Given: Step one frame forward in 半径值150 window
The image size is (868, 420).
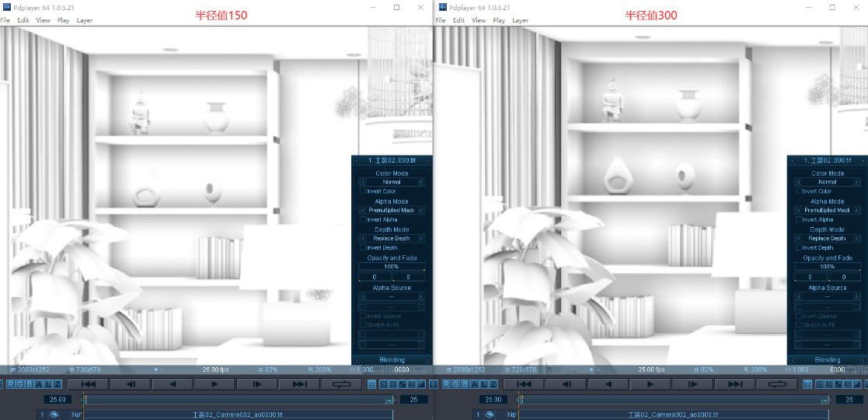Looking at the screenshot, I should pyautogui.click(x=256, y=383).
